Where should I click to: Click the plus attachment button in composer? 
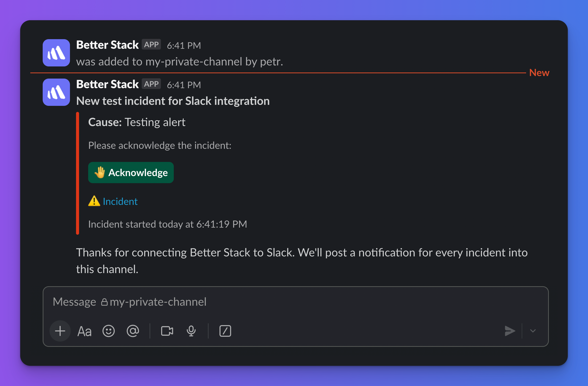pos(60,331)
